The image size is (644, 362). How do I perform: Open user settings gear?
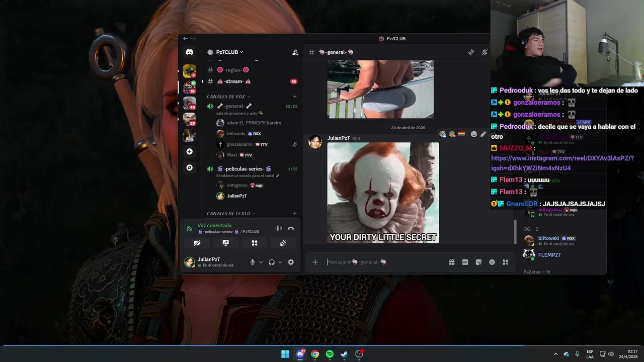pyautogui.click(x=291, y=262)
